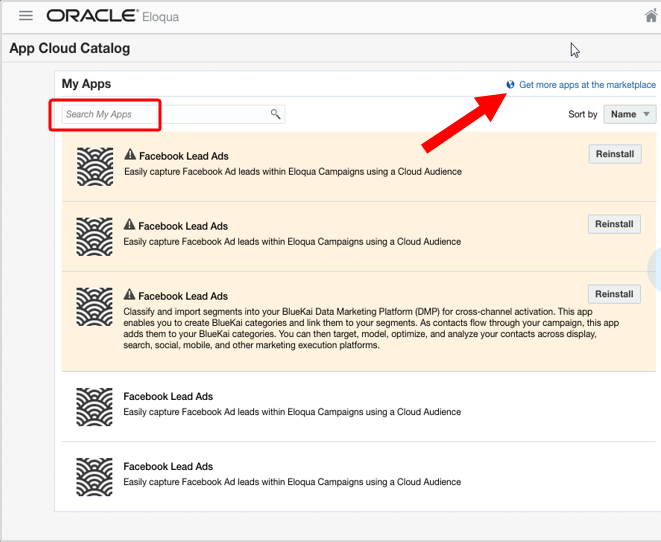Click the My Apps heading

[86, 83]
